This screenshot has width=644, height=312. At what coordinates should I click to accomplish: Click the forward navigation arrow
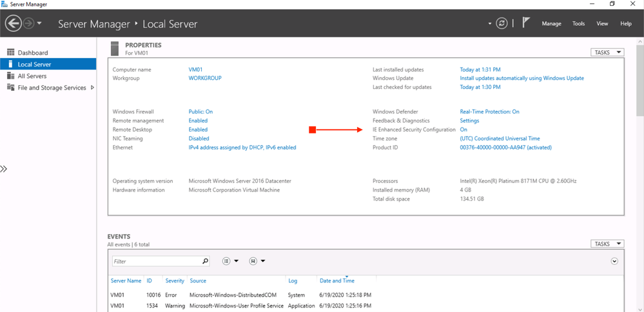[28, 23]
